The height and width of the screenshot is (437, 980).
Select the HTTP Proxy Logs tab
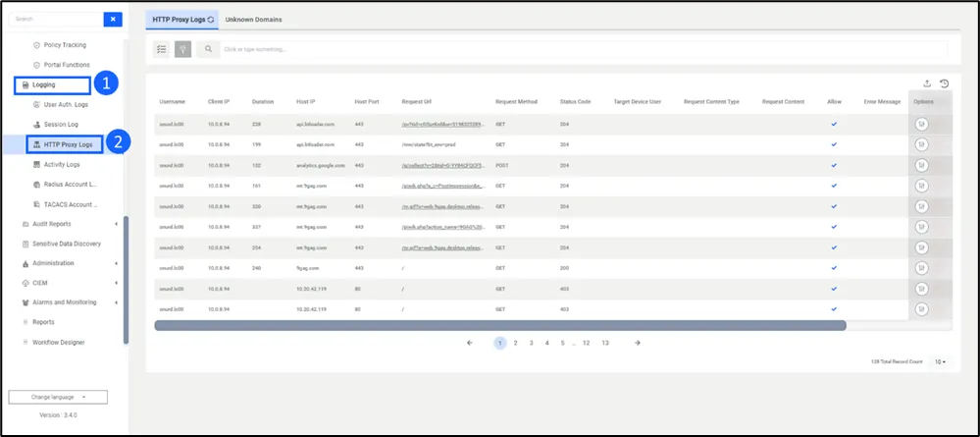181,20
